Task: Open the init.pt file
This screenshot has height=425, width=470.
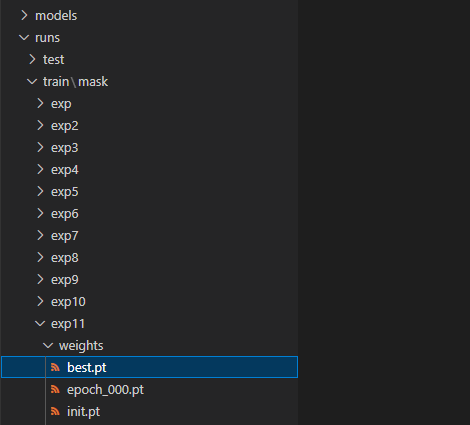Action: (83, 412)
